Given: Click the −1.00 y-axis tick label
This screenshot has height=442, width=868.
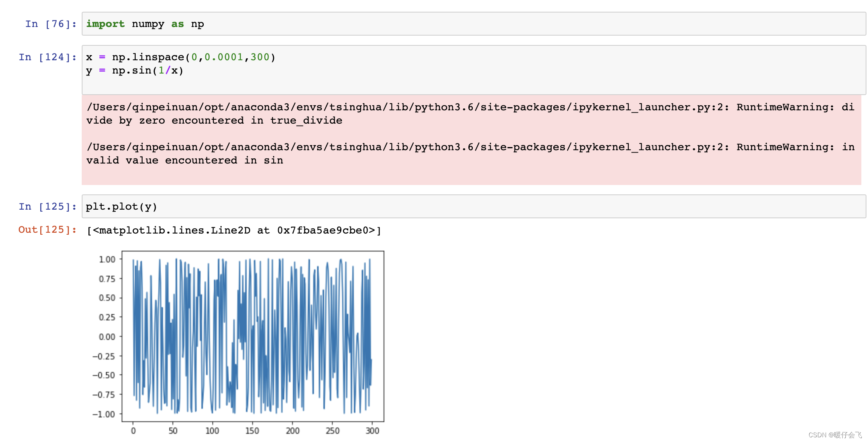Looking at the screenshot, I should tap(104, 414).
